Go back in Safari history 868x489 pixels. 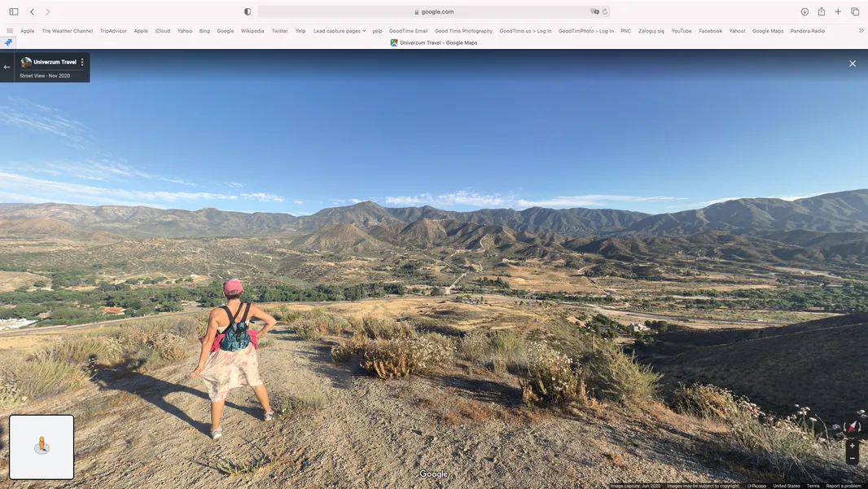pos(32,11)
